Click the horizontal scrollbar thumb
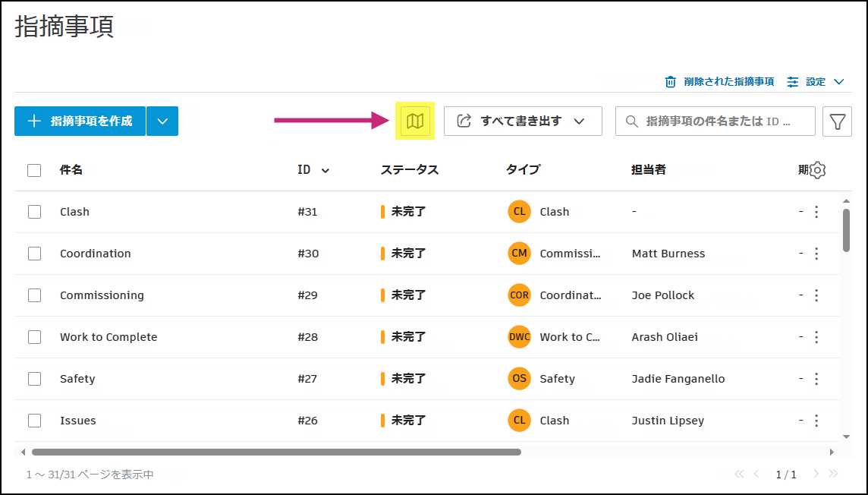The image size is (868, 495). pos(276,452)
